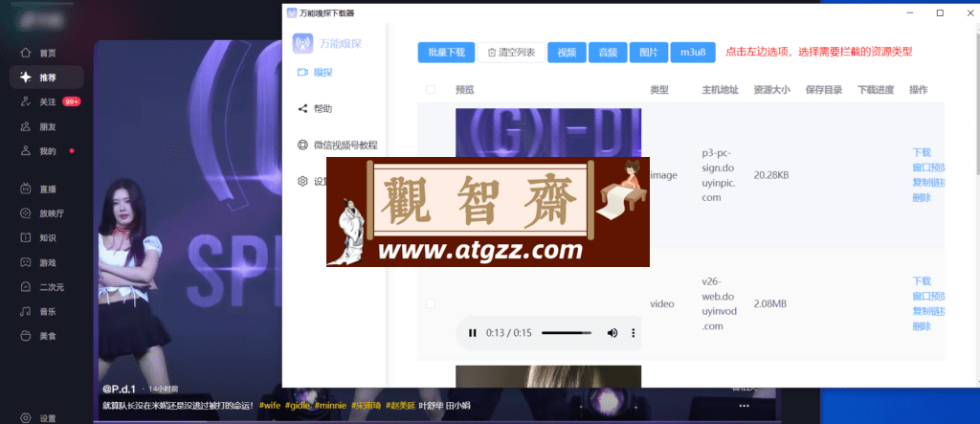Viewport: 980px width, 424px height.
Task: Open the 帮助 help share-icon item
Action: 314,109
